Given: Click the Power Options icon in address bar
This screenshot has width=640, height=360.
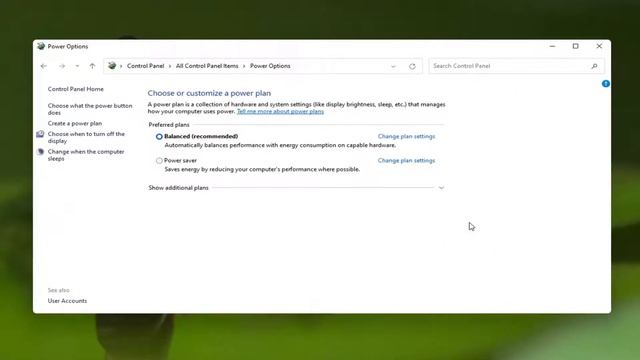Looking at the screenshot, I should pyautogui.click(x=112, y=66).
